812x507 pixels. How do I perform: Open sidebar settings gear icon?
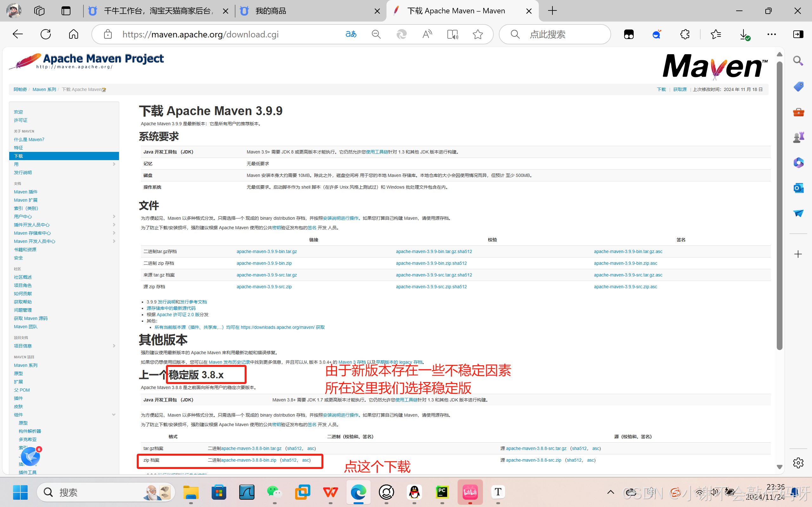pyautogui.click(x=798, y=463)
